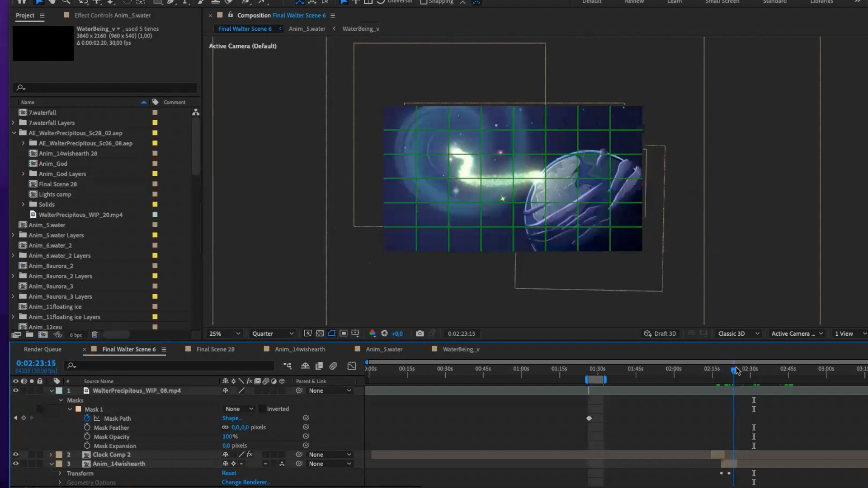The width and height of the screenshot is (868, 488).
Task: Toggle mask and shape path visibility button
Action: [332, 333]
